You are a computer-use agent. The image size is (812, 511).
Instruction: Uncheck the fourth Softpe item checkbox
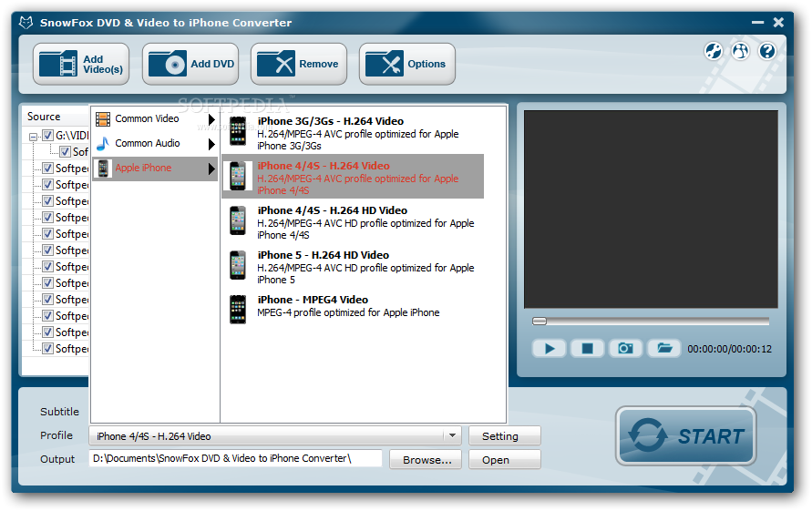coord(47,218)
